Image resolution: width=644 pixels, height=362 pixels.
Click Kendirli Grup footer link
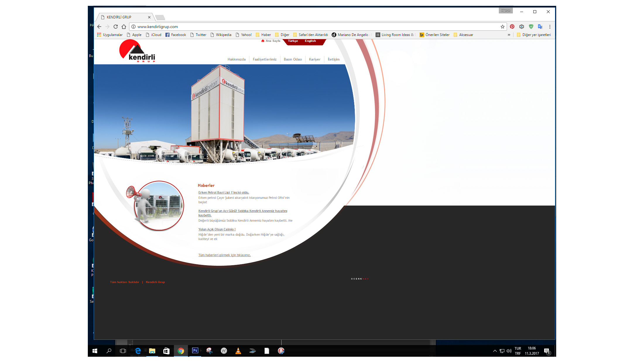tap(155, 282)
